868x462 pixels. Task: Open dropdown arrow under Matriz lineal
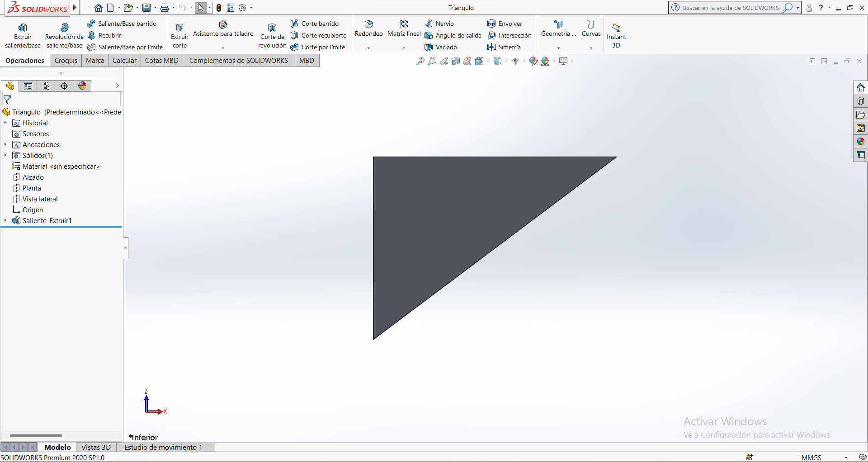click(404, 48)
